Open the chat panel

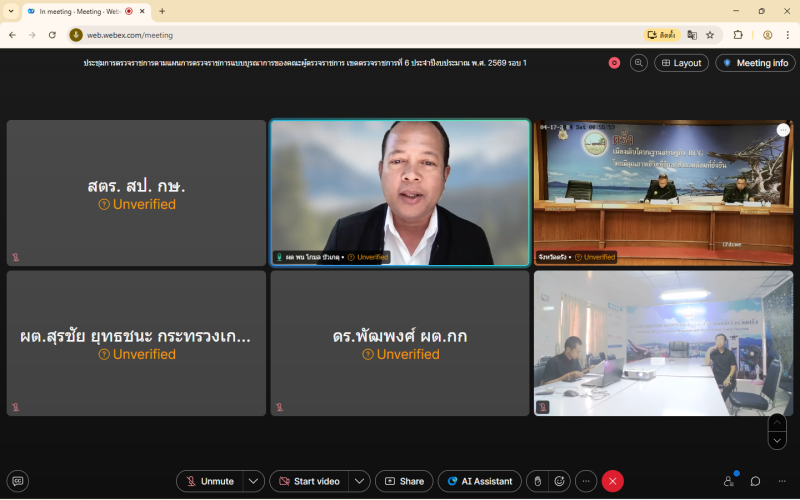755,481
